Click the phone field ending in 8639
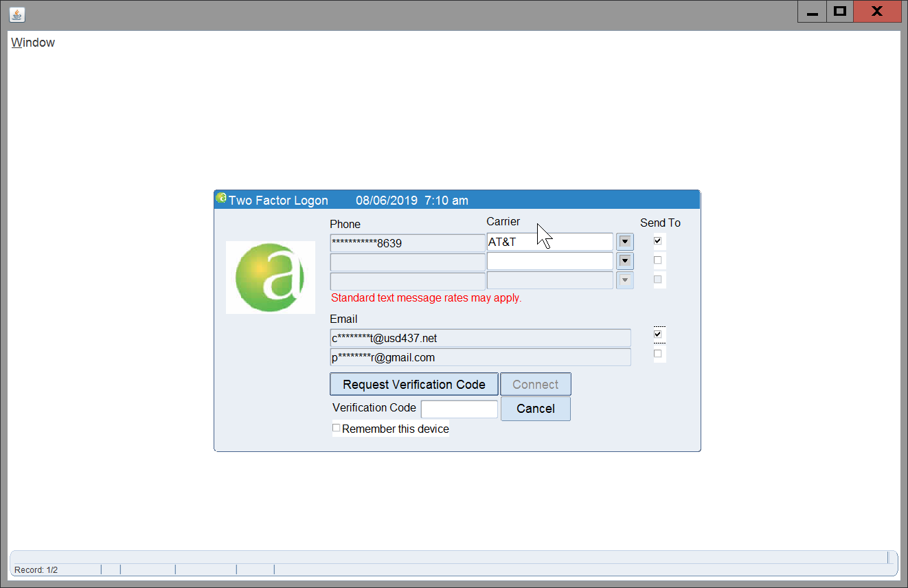This screenshot has width=908, height=588. pos(407,242)
